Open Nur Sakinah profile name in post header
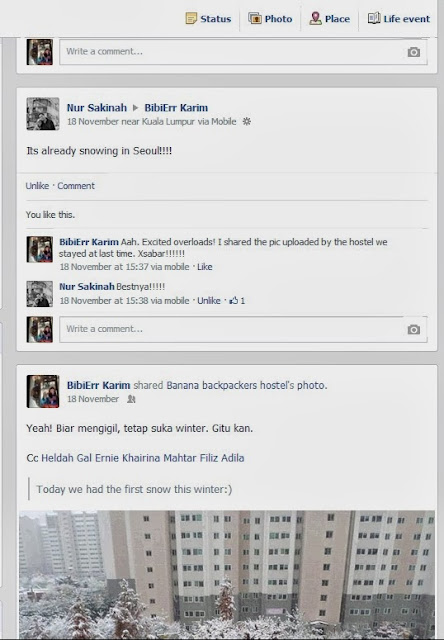Image resolution: width=444 pixels, height=640 pixels. coord(97,108)
